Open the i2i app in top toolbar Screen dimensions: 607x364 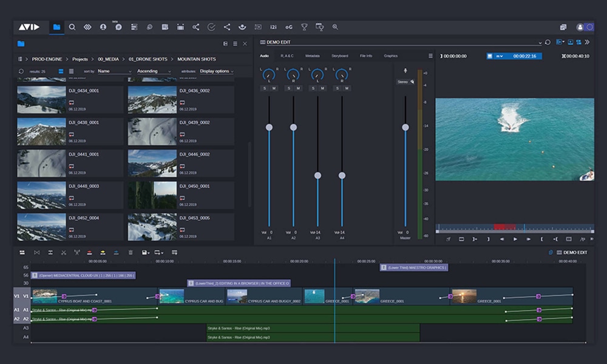(x=273, y=27)
